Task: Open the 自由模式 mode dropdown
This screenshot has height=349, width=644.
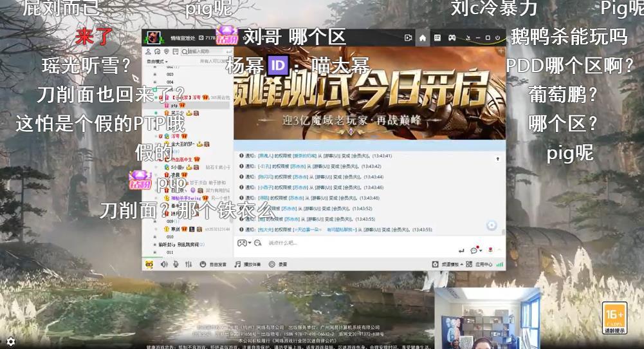Action: [x=156, y=61]
